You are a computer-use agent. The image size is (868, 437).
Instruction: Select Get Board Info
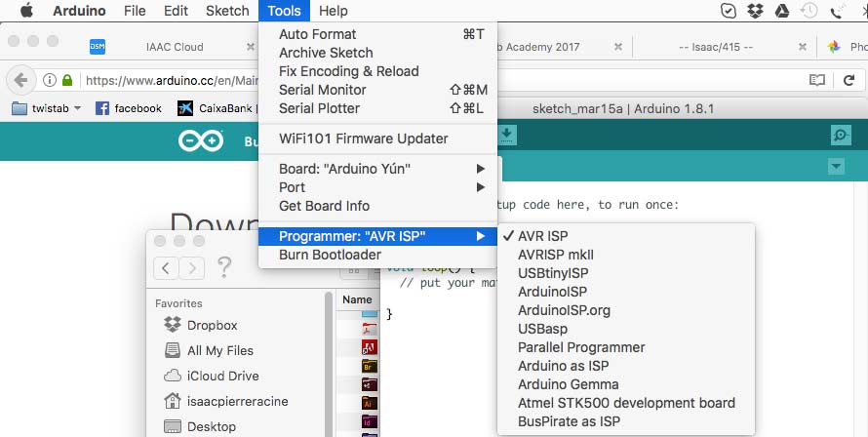pos(378,206)
